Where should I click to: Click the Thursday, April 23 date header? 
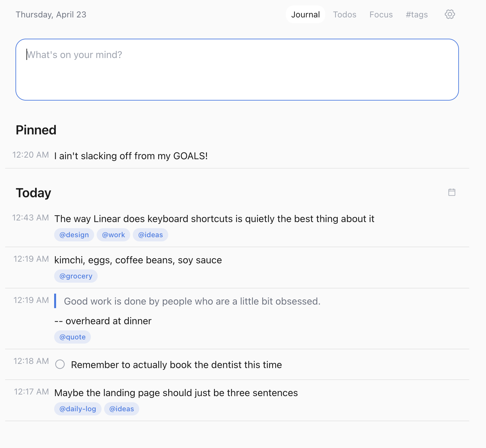[x=51, y=15]
